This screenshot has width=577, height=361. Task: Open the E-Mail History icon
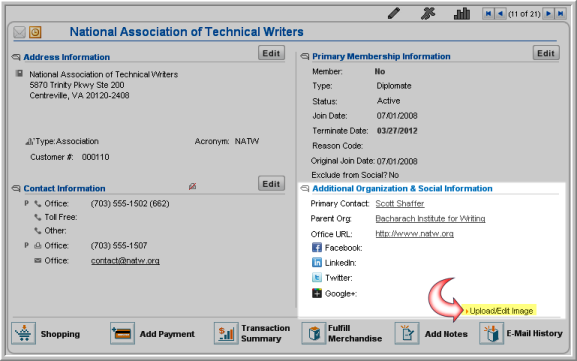491,333
